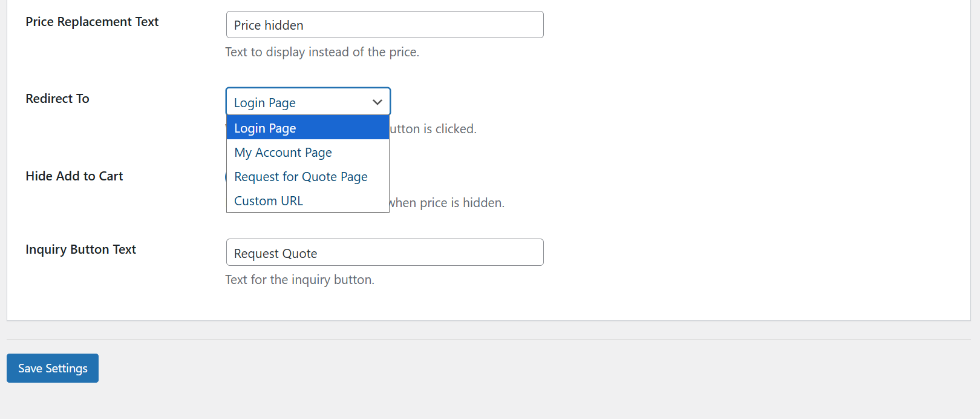Click the "Inquiry Button Text" label
980x419 pixels.
pos(80,249)
